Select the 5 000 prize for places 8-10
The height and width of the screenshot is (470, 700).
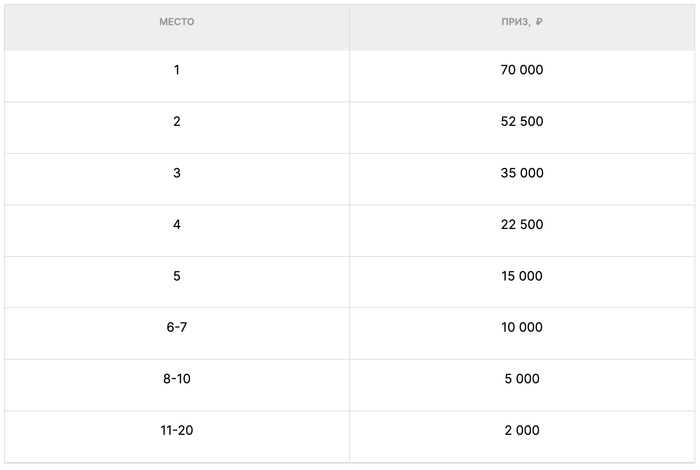[522, 379]
